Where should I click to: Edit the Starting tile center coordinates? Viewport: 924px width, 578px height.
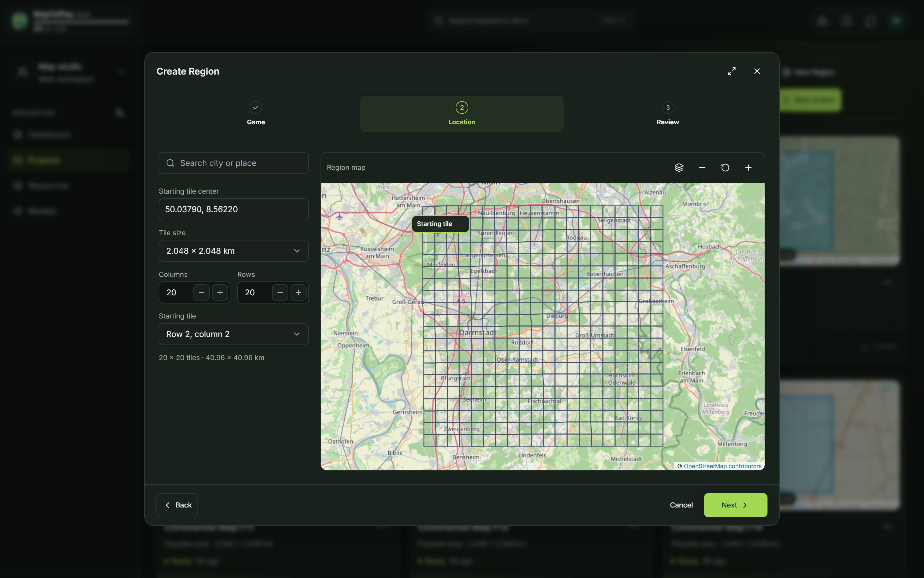click(x=234, y=209)
